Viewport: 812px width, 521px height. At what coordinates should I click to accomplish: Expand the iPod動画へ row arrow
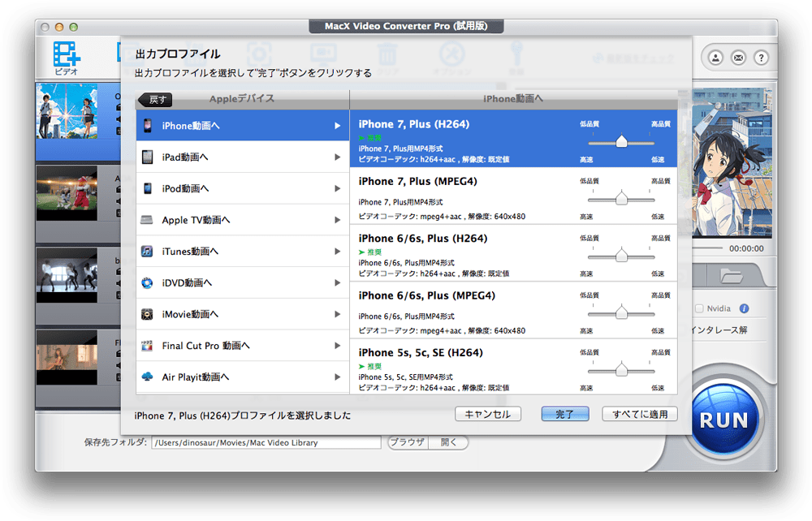tap(338, 188)
